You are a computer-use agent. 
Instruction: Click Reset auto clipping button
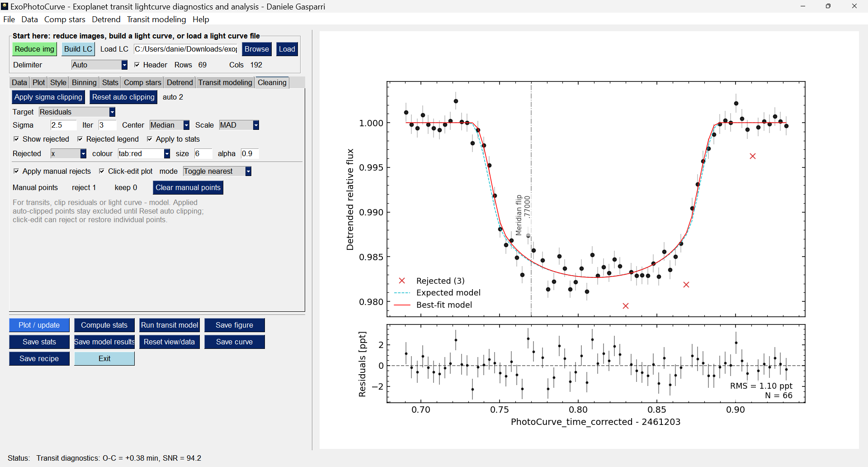tap(123, 97)
